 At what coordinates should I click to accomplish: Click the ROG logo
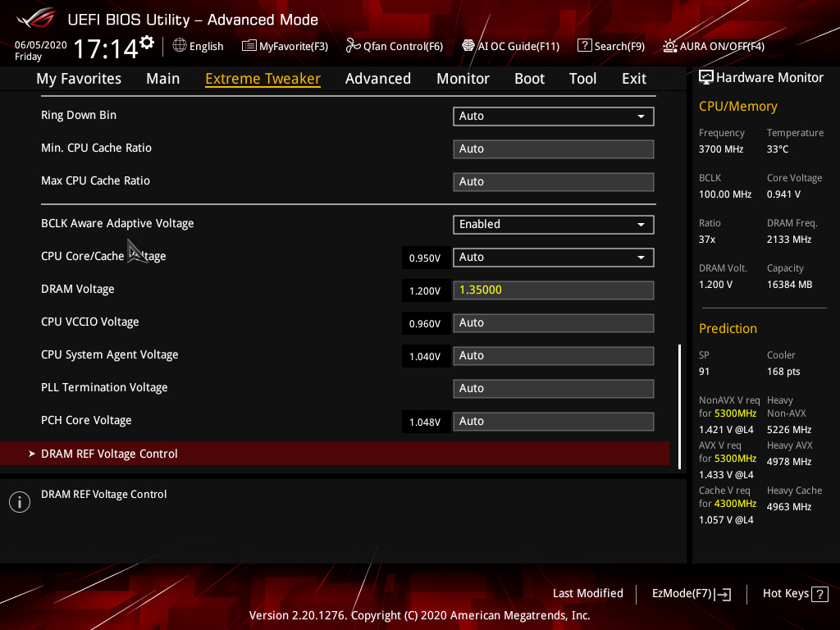[x=36, y=18]
